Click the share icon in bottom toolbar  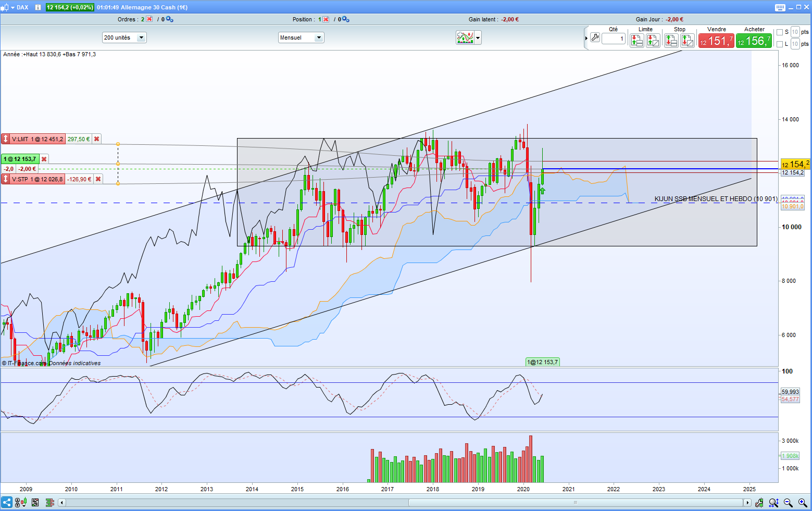pyautogui.click(x=7, y=503)
